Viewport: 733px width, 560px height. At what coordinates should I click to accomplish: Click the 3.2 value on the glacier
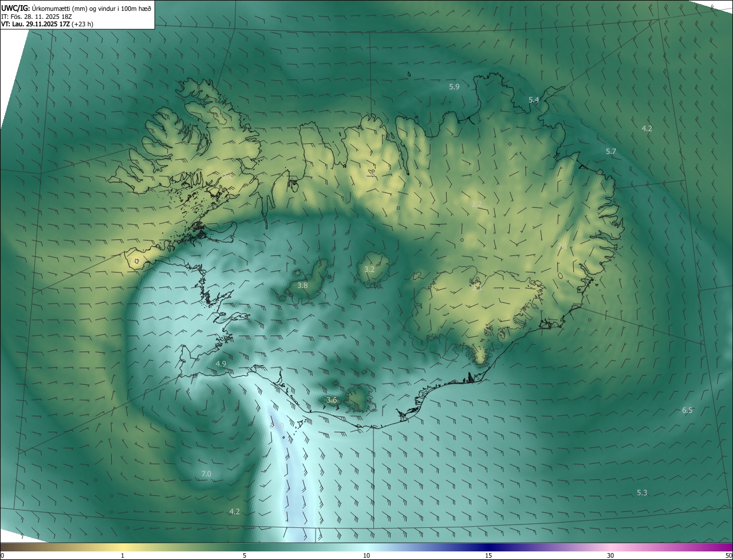click(x=369, y=269)
